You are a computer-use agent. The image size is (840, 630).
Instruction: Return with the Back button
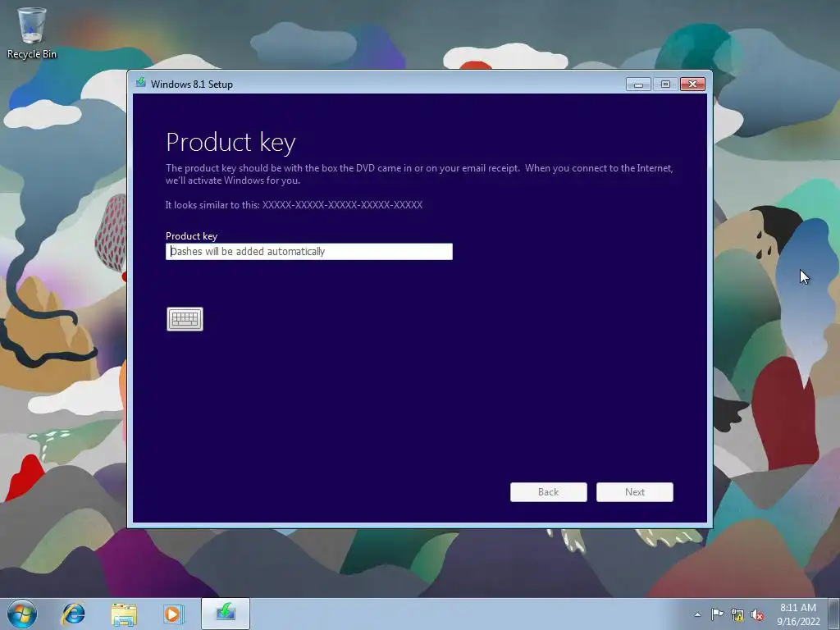pos(548,492)
